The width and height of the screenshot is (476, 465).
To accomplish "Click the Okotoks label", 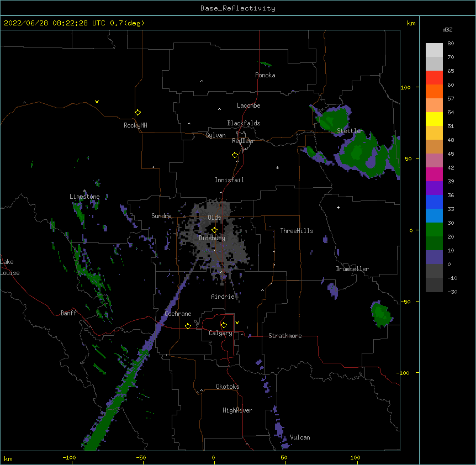I will point(228,387).
